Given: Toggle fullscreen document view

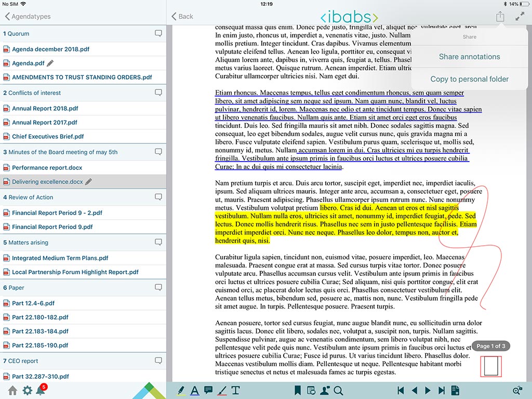Looking at the screenshot, I should [520, 16].
